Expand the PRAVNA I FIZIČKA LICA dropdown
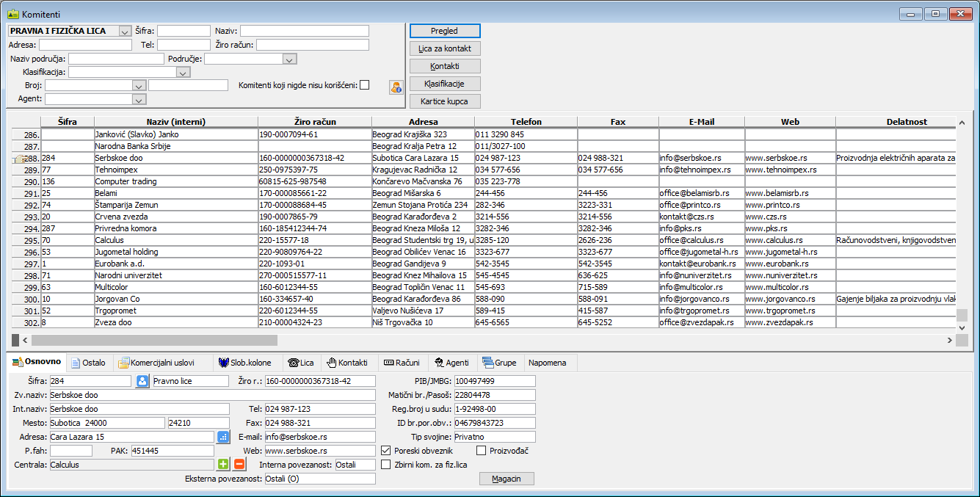 [x=124, y=31]
